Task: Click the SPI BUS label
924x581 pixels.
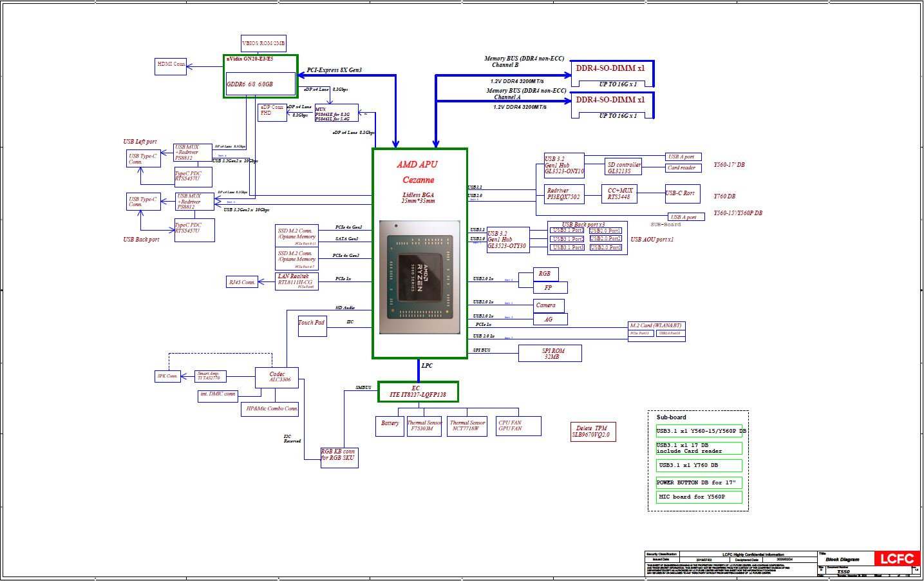Action: 482,350
